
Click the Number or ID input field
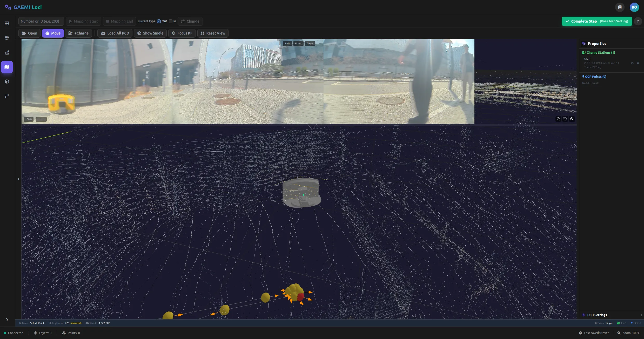[x=41, y=21]
